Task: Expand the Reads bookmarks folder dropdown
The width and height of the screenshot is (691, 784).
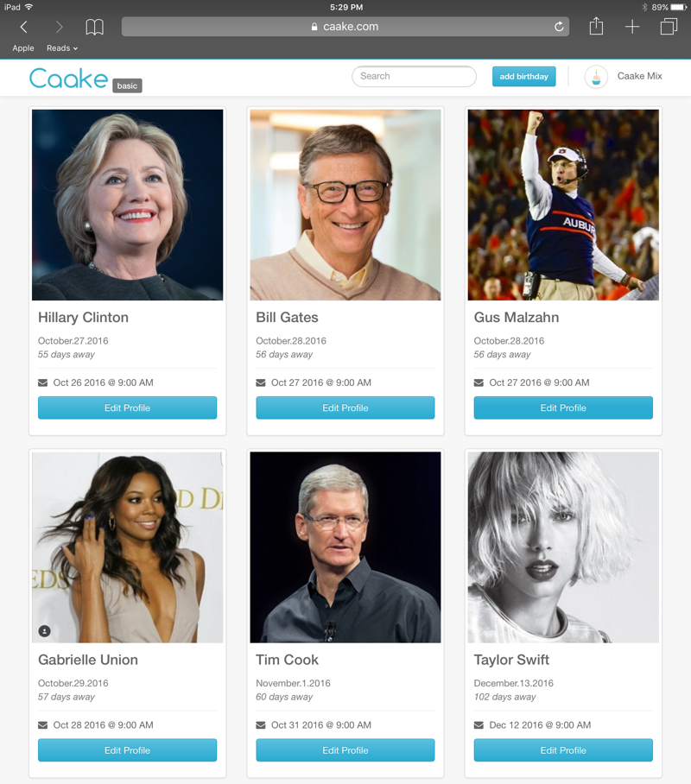Action: [62, 48]
